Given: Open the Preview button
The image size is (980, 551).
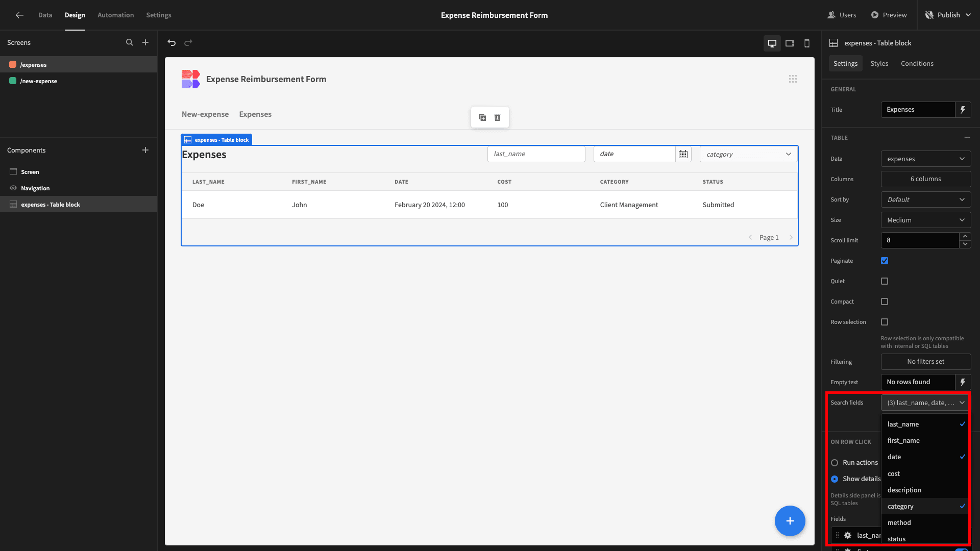Looking at the screenshot, I should point(889,15).
